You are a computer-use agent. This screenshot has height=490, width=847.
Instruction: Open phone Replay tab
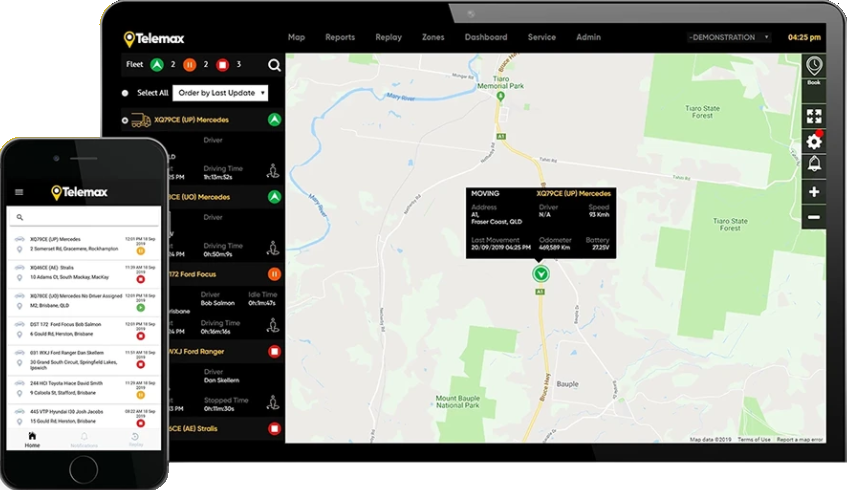point(136,440)
